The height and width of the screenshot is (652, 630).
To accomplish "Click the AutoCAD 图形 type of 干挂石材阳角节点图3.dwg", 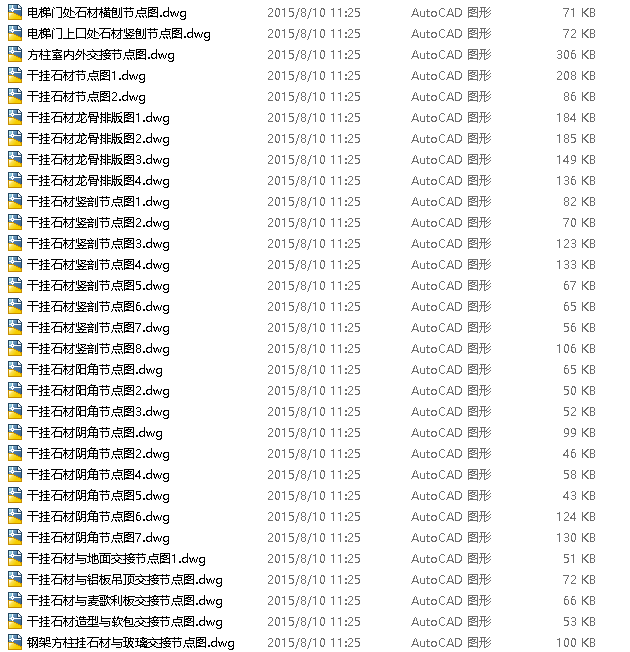I will point(451,412).
